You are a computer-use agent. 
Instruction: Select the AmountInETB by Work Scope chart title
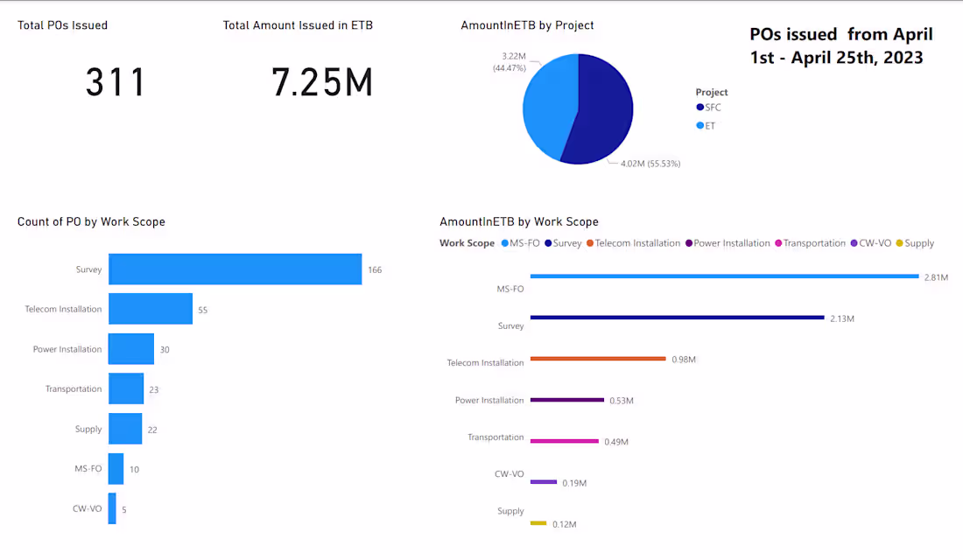519,221
